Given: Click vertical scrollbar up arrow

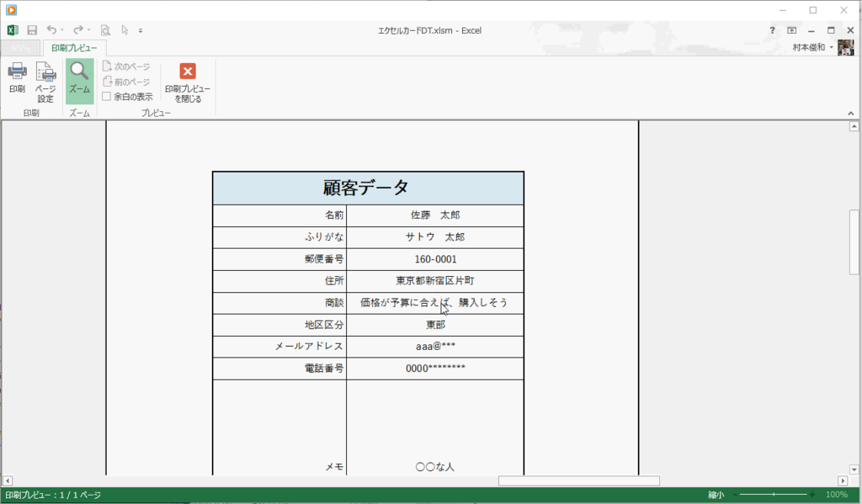Looking at the screenshot, I should click(x=854, y=126).
